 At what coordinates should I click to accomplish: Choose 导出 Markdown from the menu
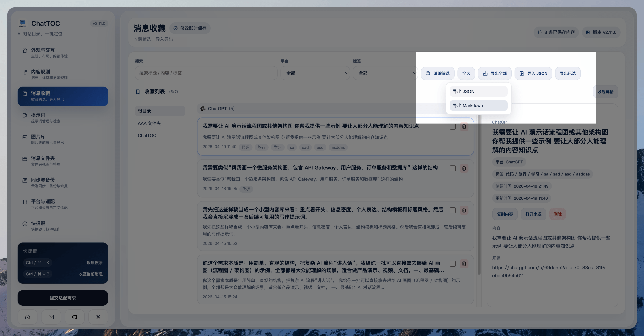(479, 105)
